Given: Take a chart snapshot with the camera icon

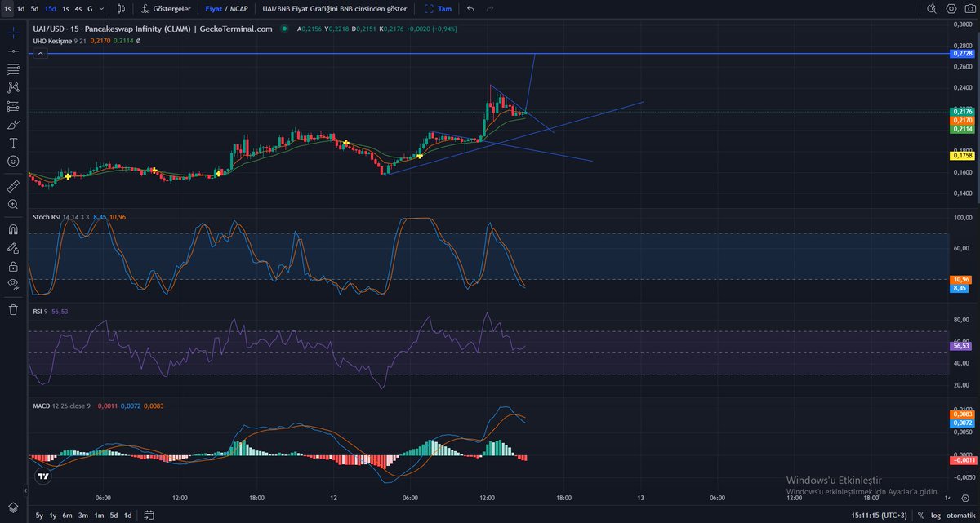Looking at the screenshot, I should point(971,8).
